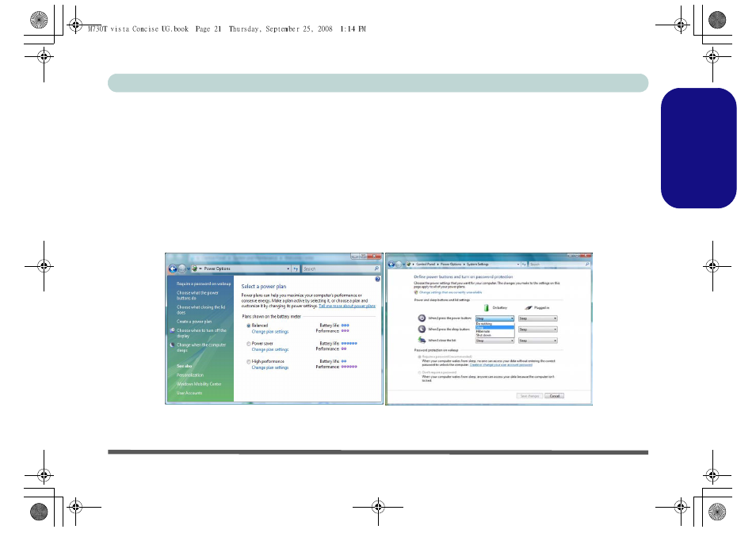Open on-battery dropdown for closing the lid
Screen dimensions: 756x533
pyautogui.click(x=494, y=341)
